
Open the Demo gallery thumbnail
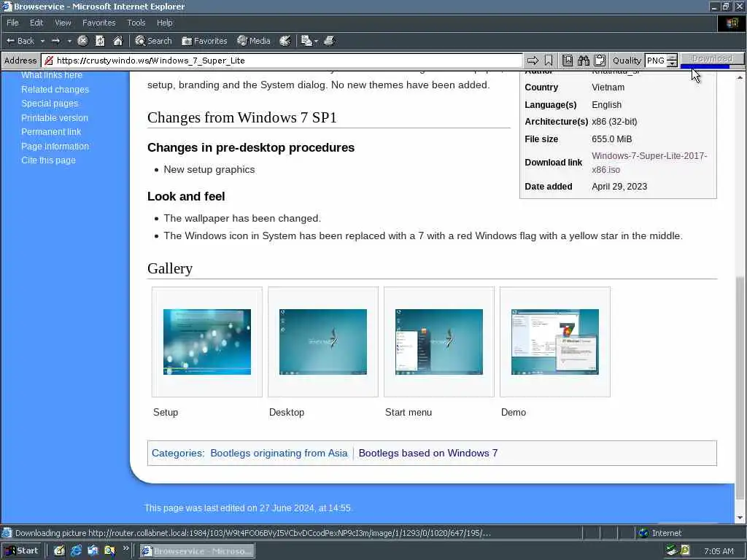coord(555,342)
